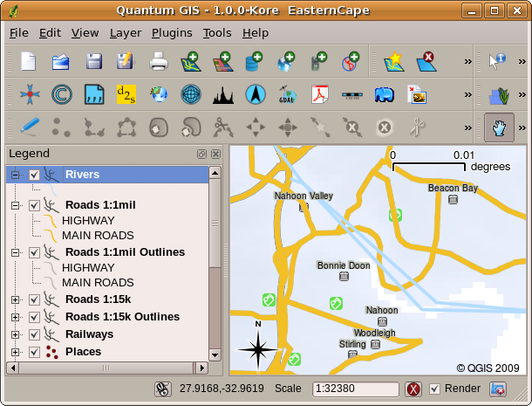Screen dimensions: 532x406
Task: Hide the Railways layer via its checkbox
Action: (x=34, y=334)
